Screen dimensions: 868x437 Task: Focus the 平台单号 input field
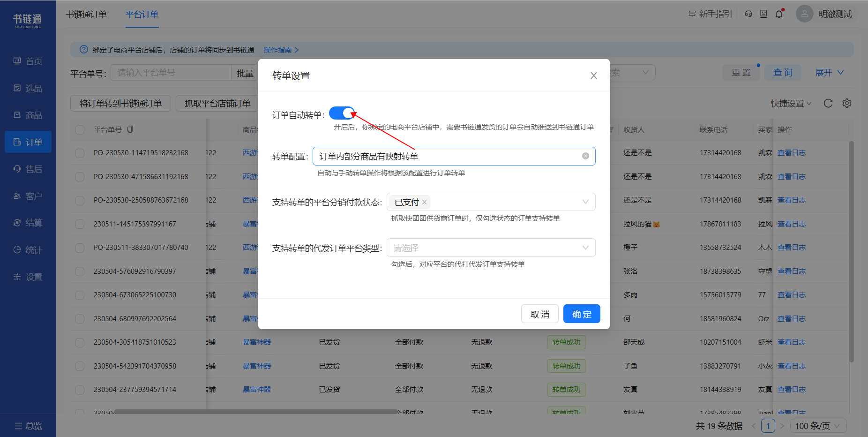tap(171, 73)
